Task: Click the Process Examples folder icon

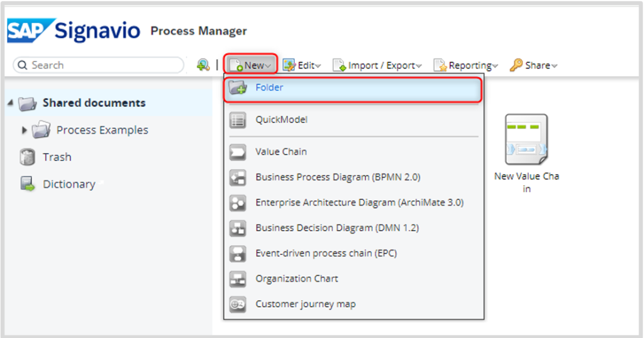Action: tap(42, 129)
